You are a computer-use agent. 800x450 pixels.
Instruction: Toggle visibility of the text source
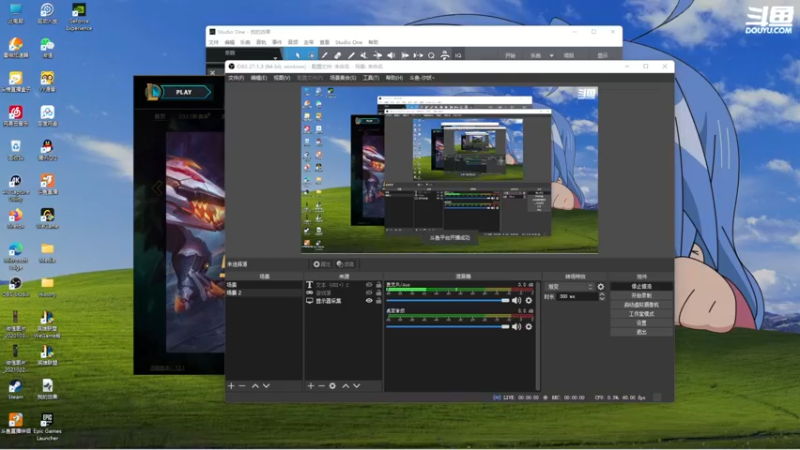tap(369, 285)
